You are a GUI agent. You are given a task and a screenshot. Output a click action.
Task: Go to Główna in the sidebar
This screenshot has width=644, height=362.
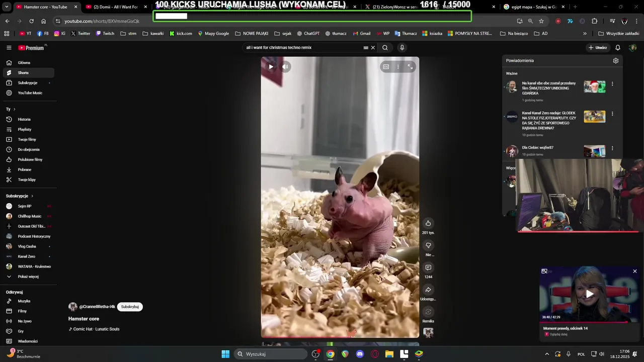pyautogui.click(x=29, y=63)
